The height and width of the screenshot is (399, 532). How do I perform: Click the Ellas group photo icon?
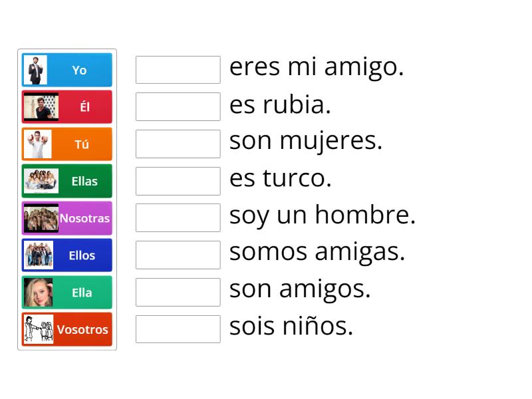coord(40,181)
